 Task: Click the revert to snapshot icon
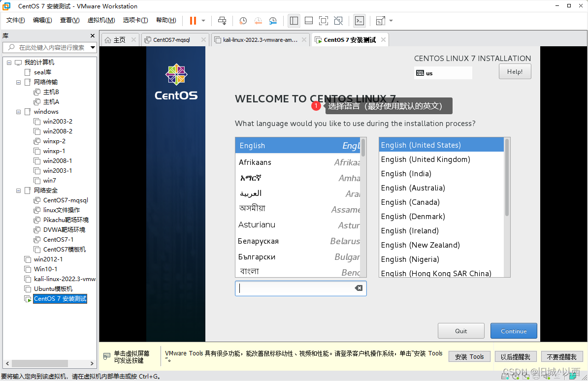[258, 21]
